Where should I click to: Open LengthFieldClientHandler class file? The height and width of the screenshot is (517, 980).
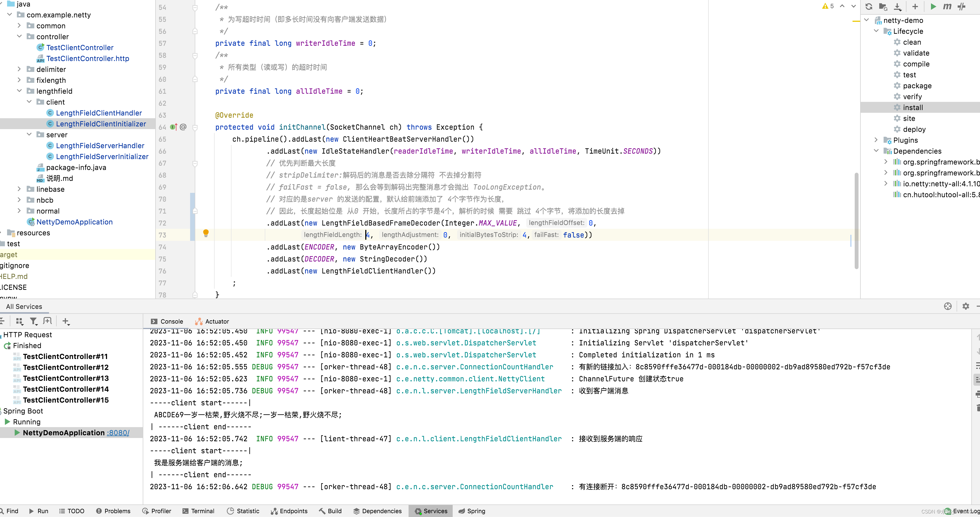tap(99, 113)
